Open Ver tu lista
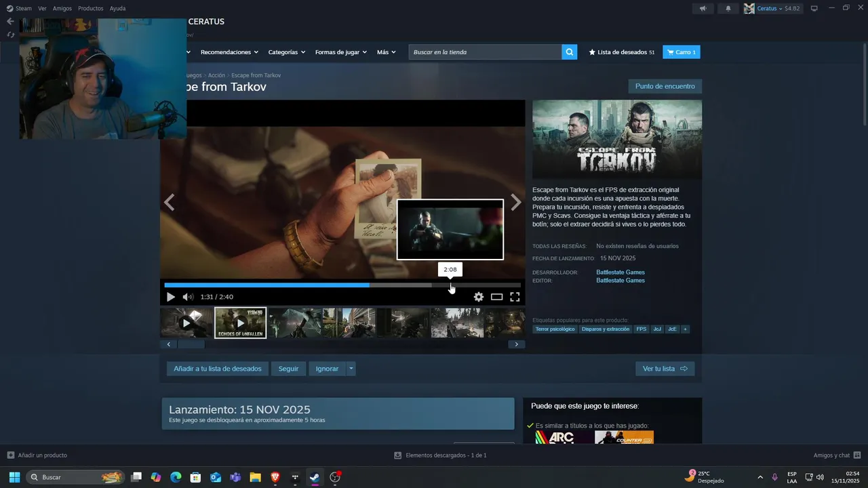The width and height of the screenshot is (868, 488). [x=665, y=369]
